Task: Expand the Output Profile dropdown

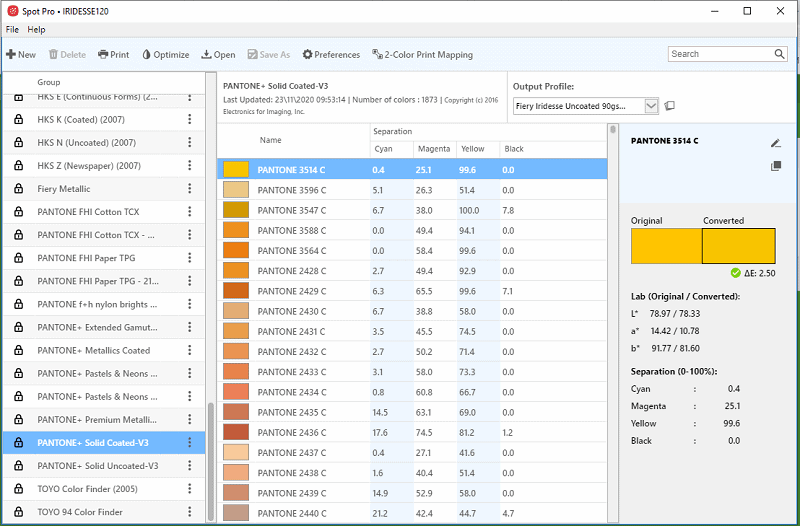Action: pyautogui.click(x=651, y=106)
